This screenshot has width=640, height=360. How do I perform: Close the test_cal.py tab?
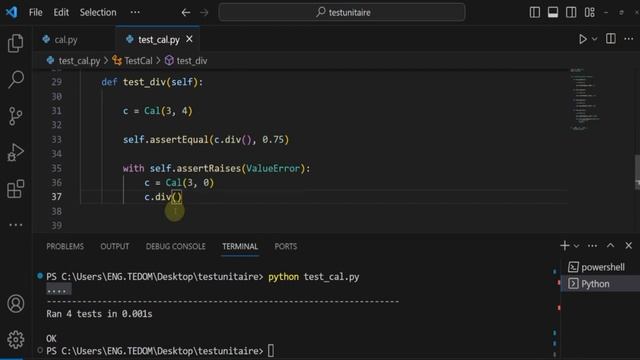tap(189, 39)
